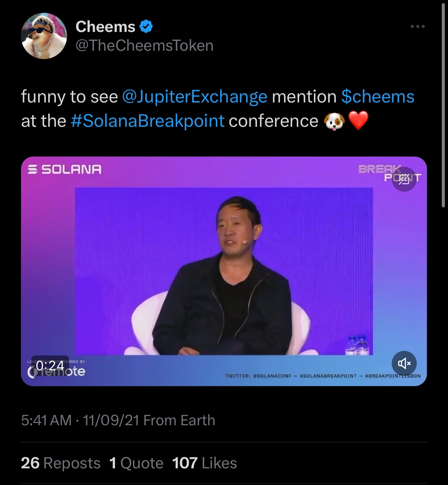Open the tweet options via three-dot icon

[418, 26]
